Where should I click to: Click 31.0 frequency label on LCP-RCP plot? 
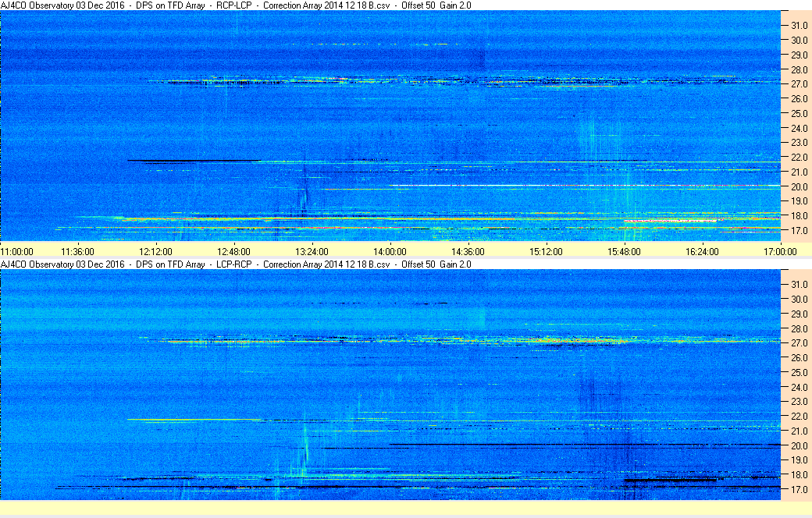pyautogui.click(x=799, y=284)
